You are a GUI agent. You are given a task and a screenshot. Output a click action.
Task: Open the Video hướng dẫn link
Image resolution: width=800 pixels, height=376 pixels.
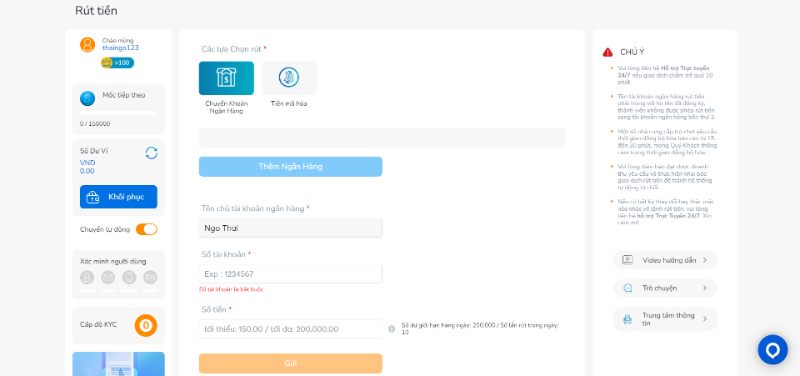tap(665, 260)
